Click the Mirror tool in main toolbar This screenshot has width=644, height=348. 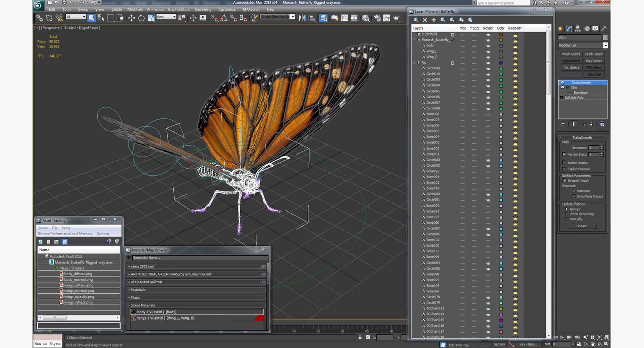[x=302, y=18]
